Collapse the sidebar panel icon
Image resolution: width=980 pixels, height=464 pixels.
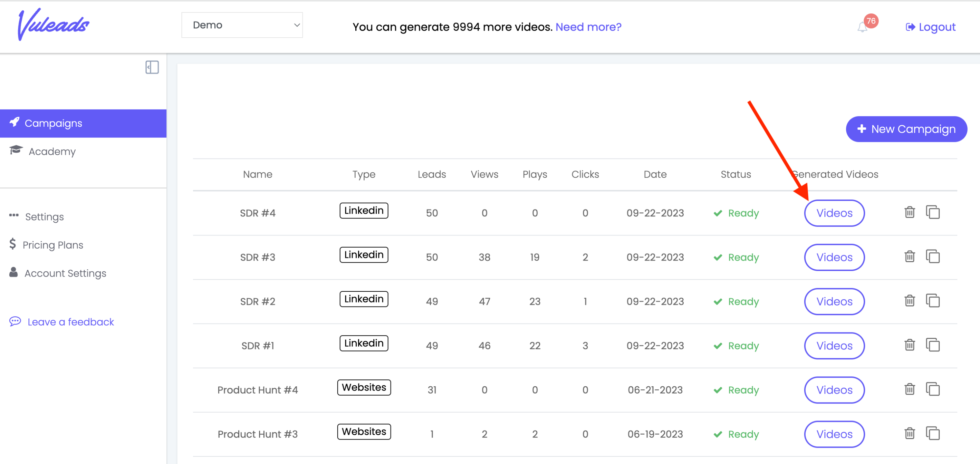click(x=152, y=67)
